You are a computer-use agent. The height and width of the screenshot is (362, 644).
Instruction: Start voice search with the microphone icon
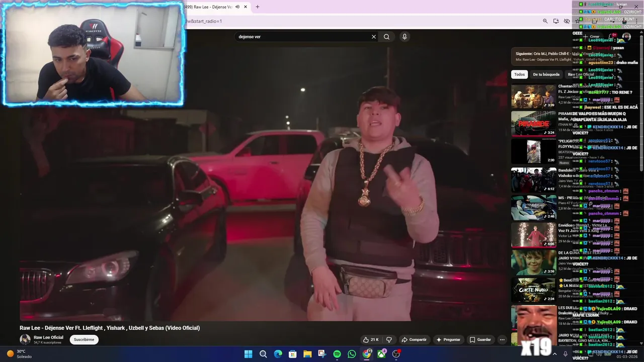click(405, 37)
